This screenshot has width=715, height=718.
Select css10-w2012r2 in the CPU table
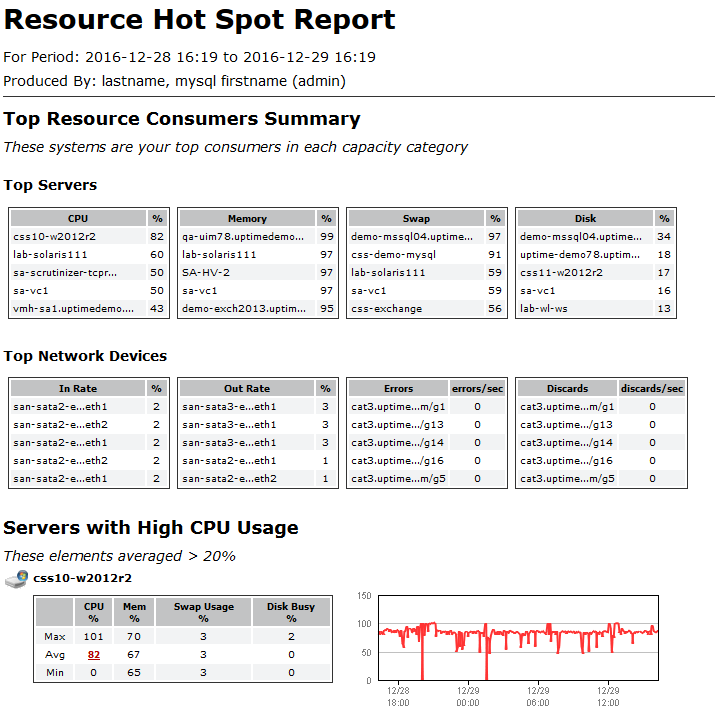click(55, 237)
